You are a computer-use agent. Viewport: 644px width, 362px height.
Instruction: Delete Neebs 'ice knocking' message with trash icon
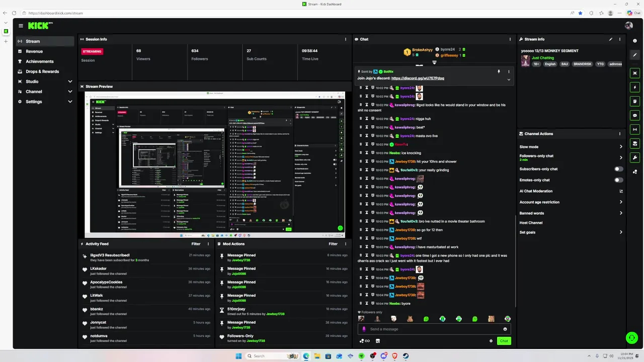click(x=361, y=153)
